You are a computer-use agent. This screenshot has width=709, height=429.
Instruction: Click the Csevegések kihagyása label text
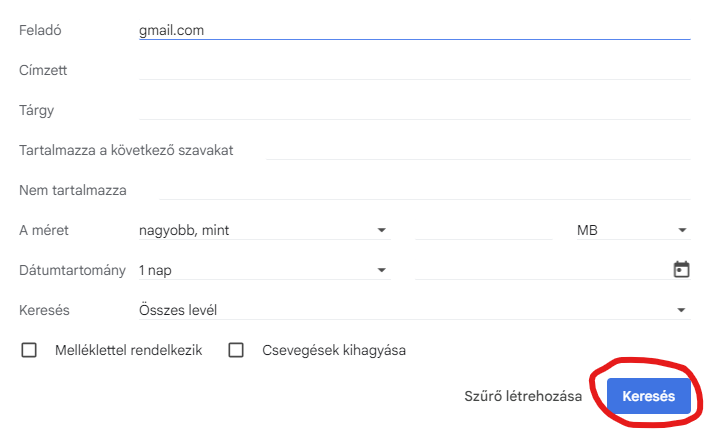(x=333, y=350)
